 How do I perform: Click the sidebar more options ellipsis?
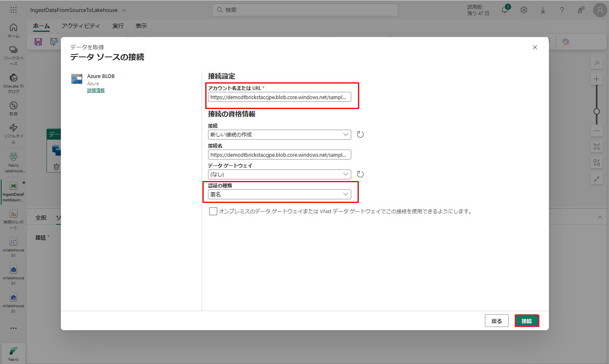tap(14, 328)
